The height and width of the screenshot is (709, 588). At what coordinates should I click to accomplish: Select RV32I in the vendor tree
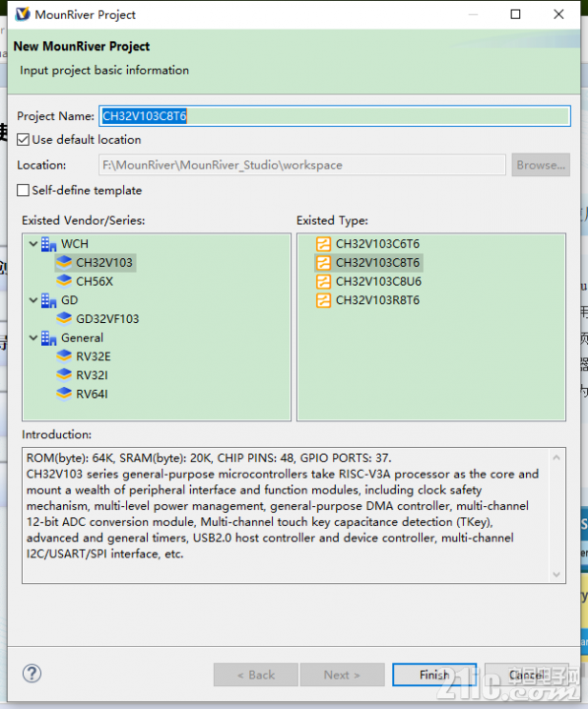[x=92, y=375]
